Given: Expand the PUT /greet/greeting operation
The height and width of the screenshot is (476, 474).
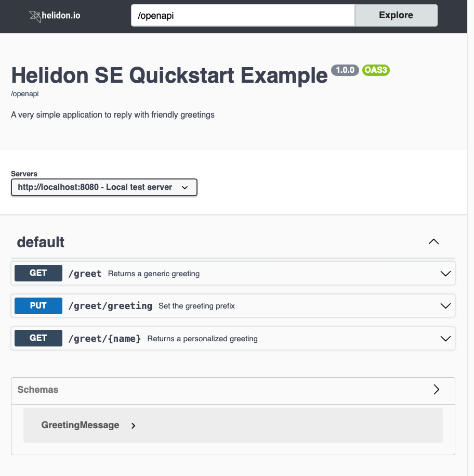Looking at the screenshot, I should point(445,305).
